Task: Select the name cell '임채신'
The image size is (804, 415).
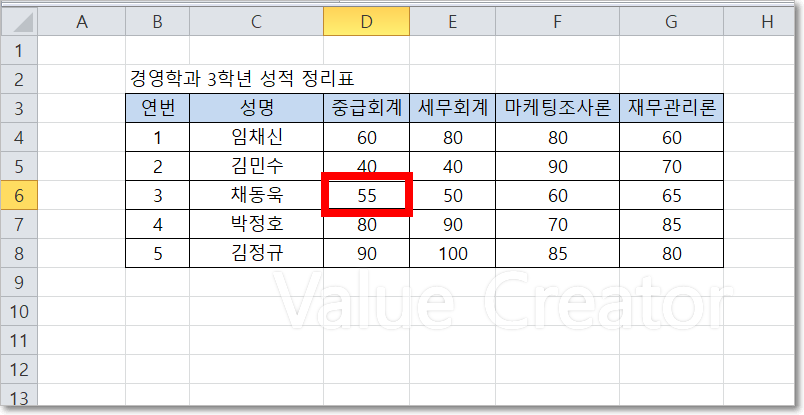Action: [x=256, y=137]
